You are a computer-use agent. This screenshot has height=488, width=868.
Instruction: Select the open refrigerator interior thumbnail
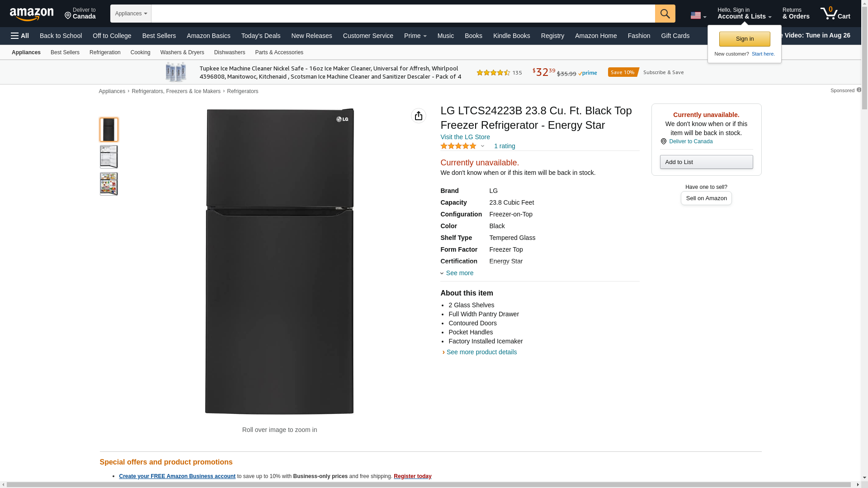point(108,157)
